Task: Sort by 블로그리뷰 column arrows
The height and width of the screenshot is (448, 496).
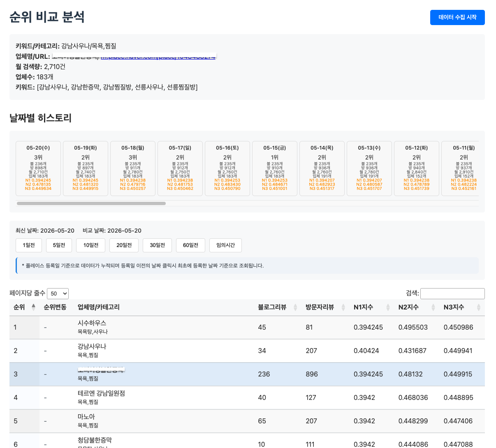Action: [295, 307]
